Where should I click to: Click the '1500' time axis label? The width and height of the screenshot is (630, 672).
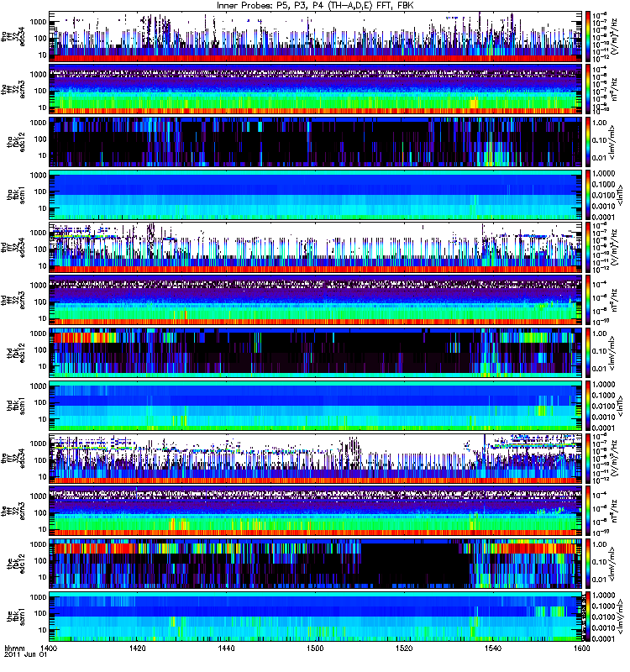315,648
